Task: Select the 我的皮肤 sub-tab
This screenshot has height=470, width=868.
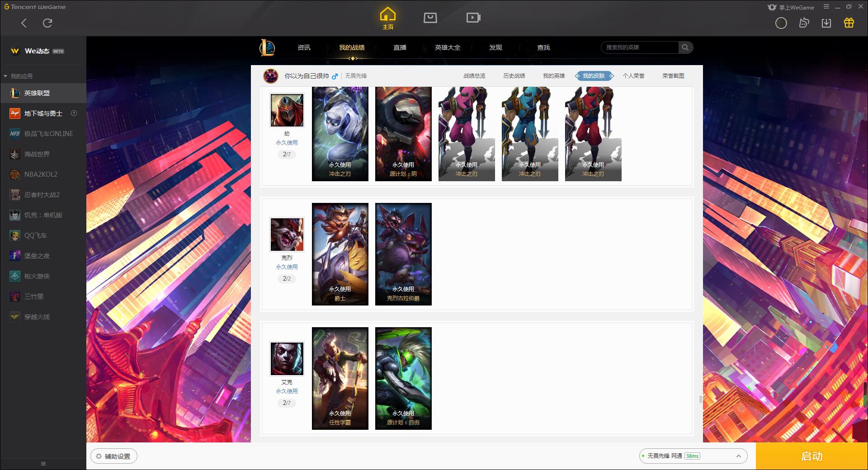Action: [594, 76]
